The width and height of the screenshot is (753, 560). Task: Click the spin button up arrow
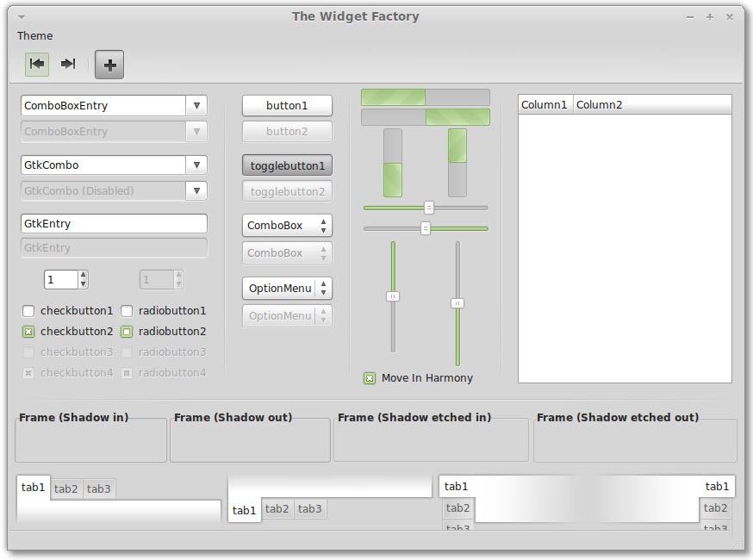(x=83, y=275)
